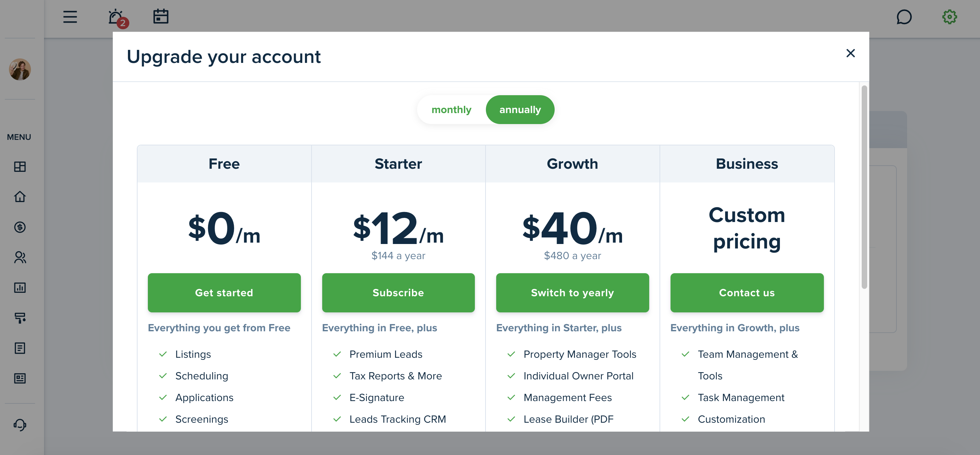Image resolution: width=980 pixels, height=455 pixels.
Task: Open the dashboard grid sidebar icon
Action: click(20, 166)
